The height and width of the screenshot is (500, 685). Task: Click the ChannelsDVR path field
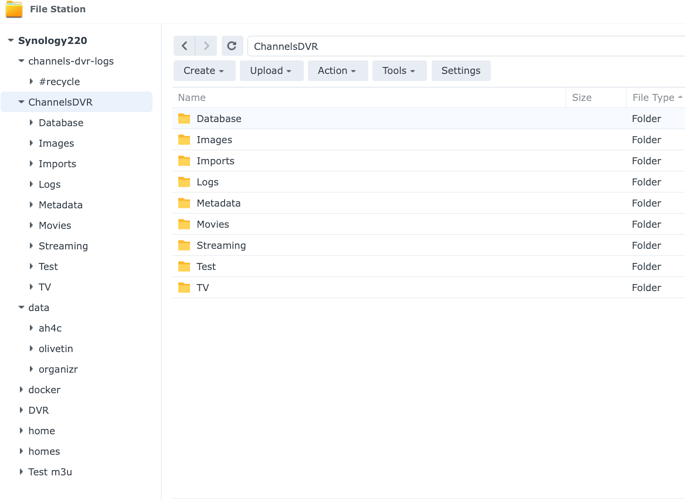click(x=466, y=46)
